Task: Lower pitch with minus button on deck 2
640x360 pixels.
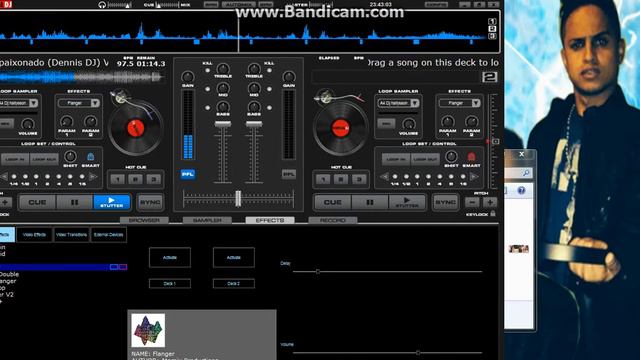Action: [x=472, y=202]
